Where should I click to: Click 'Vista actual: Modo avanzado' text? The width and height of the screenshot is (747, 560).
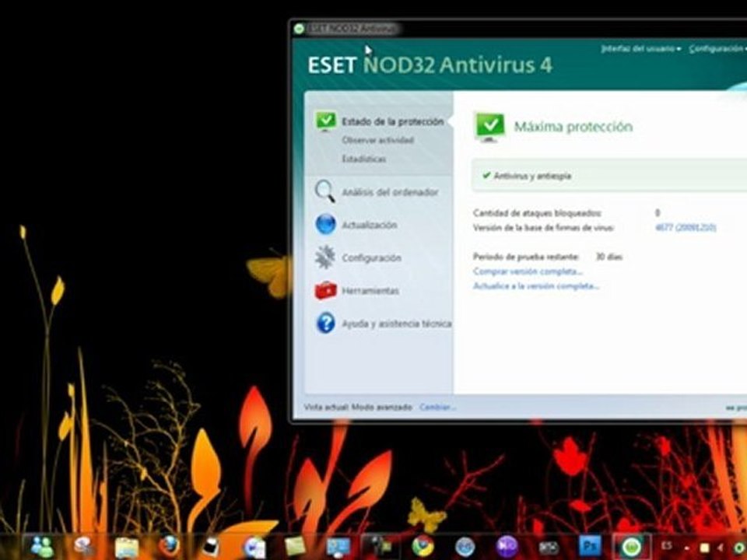(358, 407)
